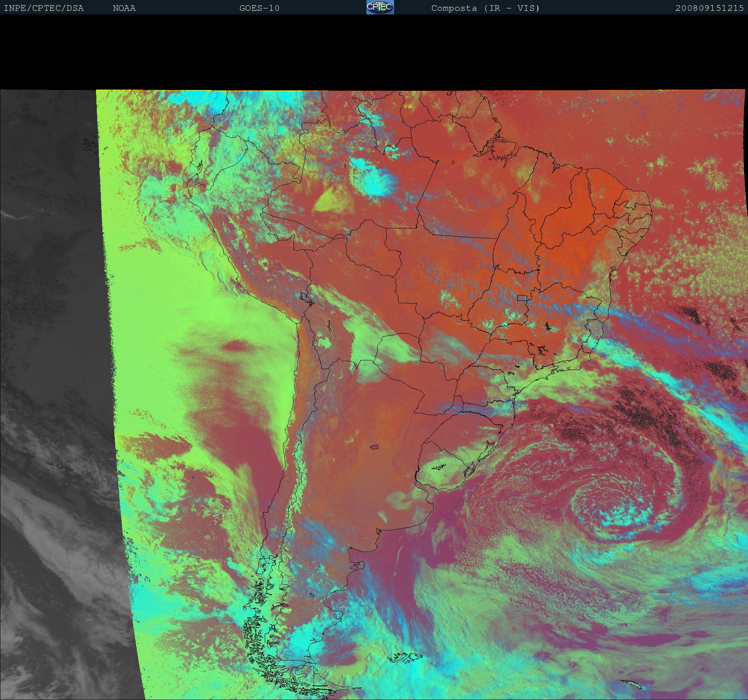
Task: Click the 200809151215 timestamp
Action: (709, 8)
